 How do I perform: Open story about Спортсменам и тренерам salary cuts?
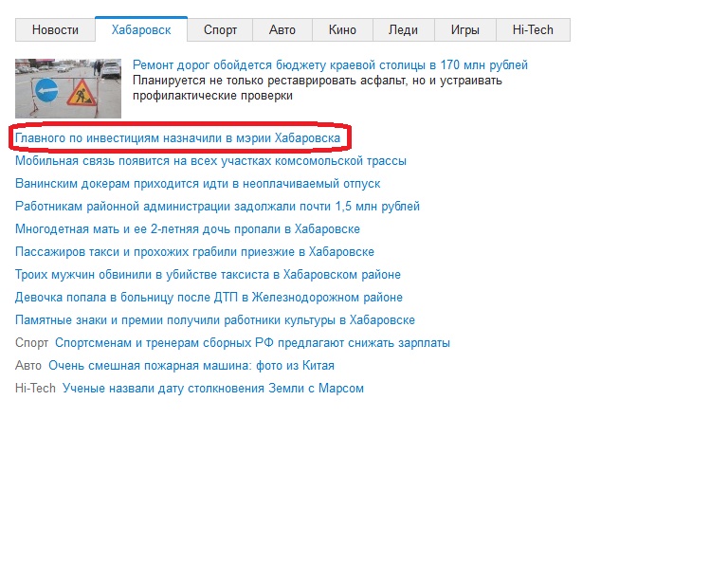(252, 343)
